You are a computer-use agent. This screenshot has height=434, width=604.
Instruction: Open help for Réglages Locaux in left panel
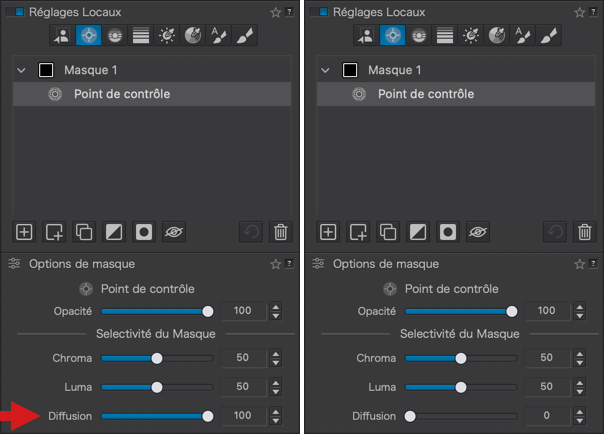(290, 12)
